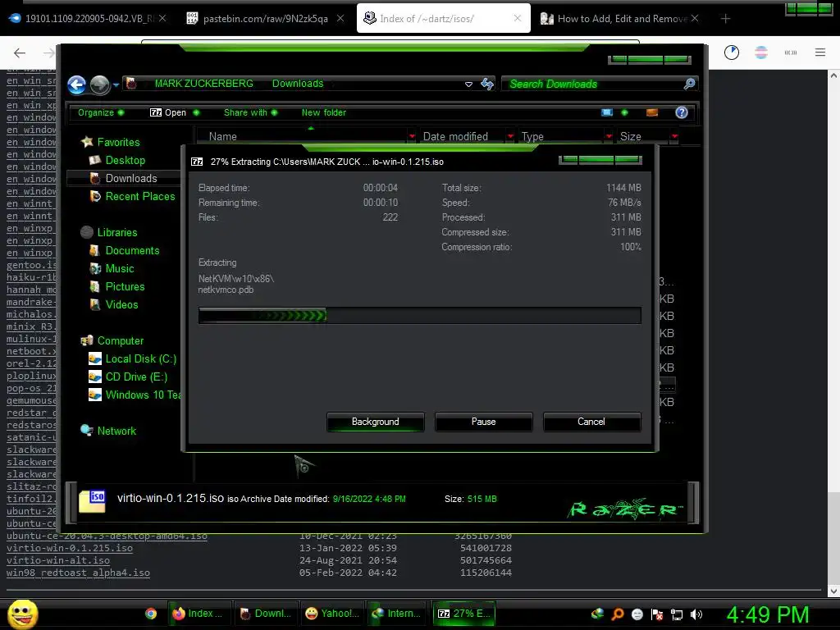Click the Chrome icon in taskbar
Image resolution: width=840 pixels, height=630 pixels.
click(x=151, y=614)
